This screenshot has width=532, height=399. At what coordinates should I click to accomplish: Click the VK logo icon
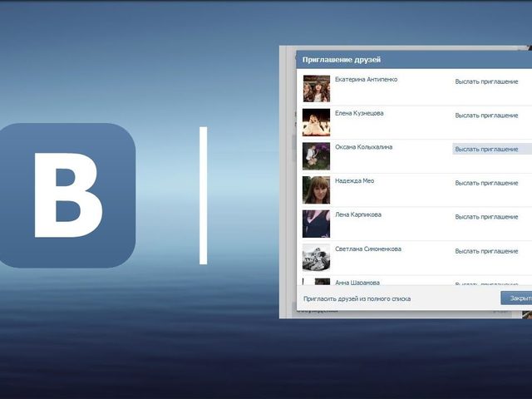click(x=67, y=195)
